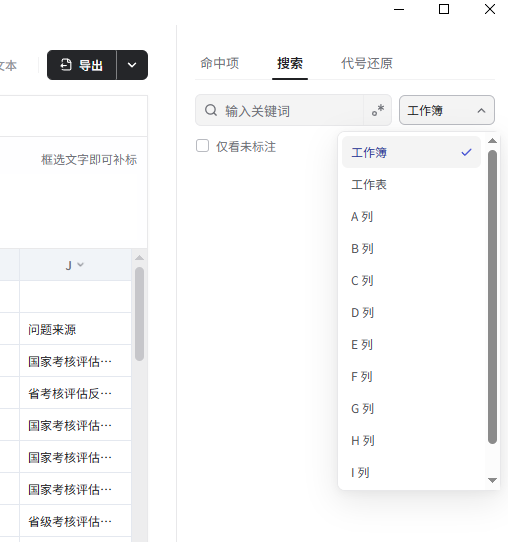
Task: Open the 代号还原 tab
Action: 367,64
